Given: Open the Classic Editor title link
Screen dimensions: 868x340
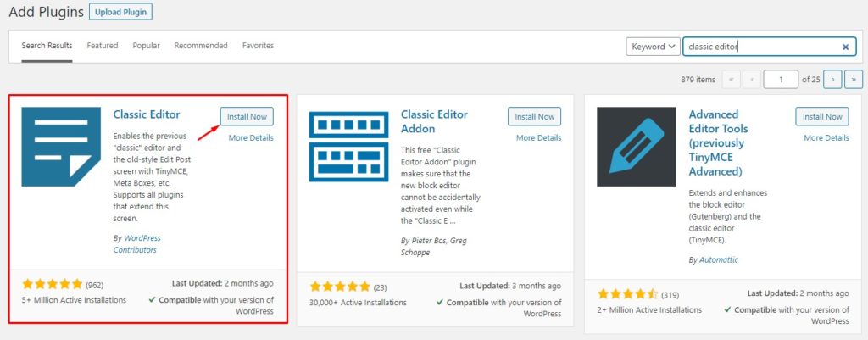Looking at the screenshot, I should [147, 114].
